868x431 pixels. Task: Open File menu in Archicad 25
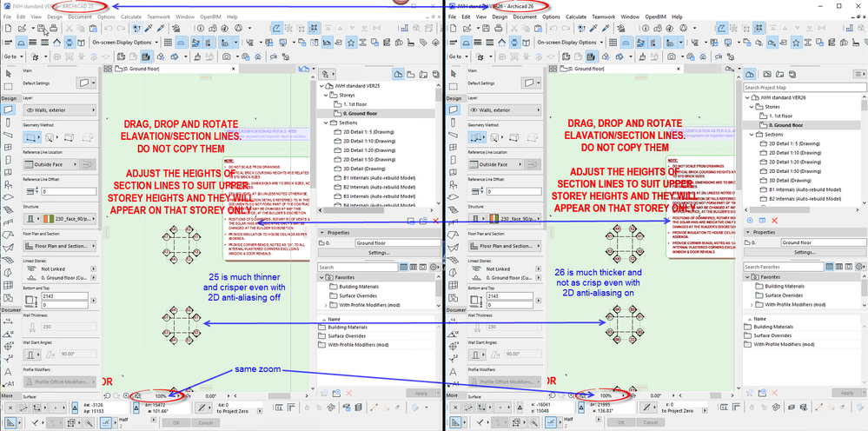[x=7, y=17]
